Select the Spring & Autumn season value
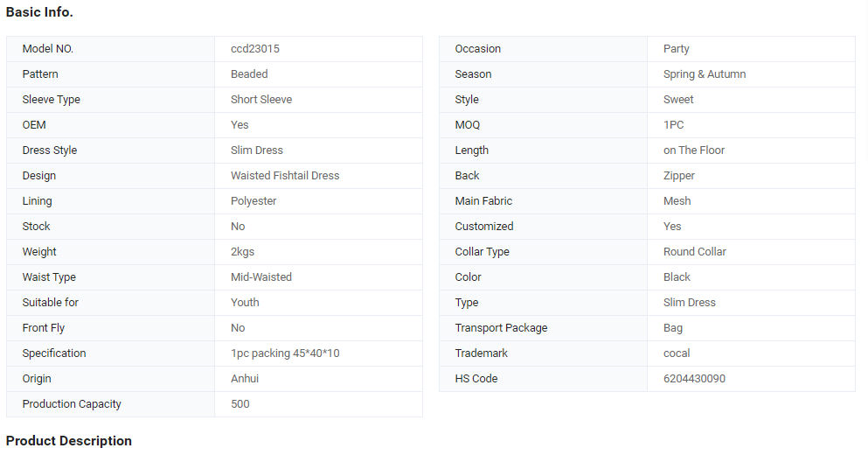The image size is (868, 455). point(705,74)
